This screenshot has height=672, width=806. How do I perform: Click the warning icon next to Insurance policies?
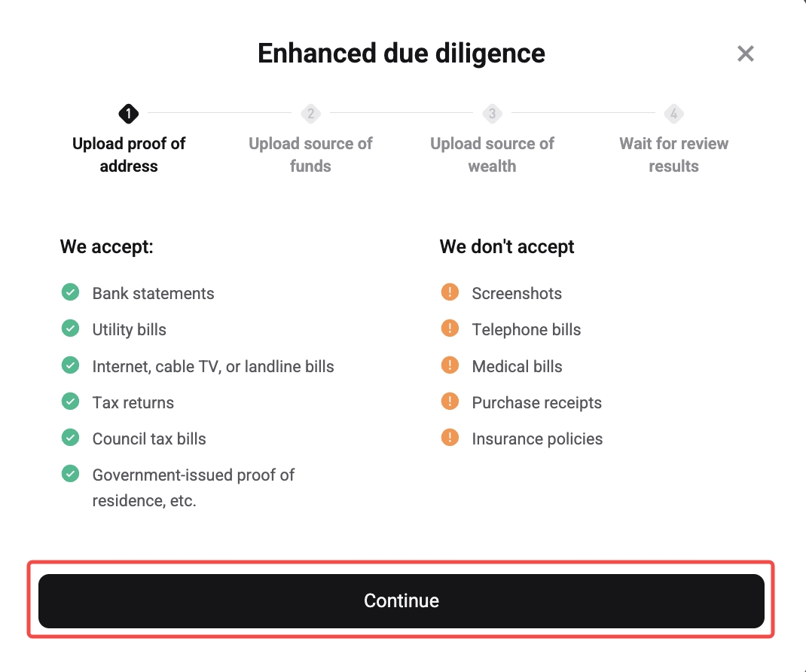450,437
